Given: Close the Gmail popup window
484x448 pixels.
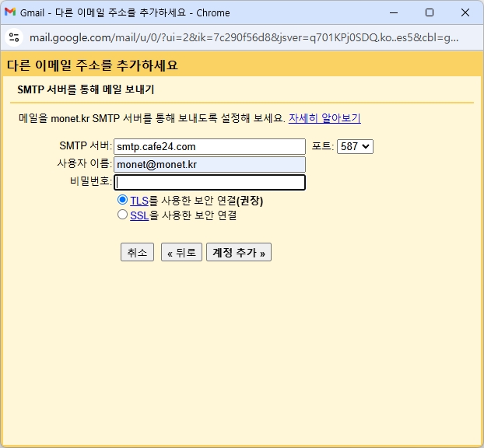Looking at the screenshot, I should click(x=465, y=12).
